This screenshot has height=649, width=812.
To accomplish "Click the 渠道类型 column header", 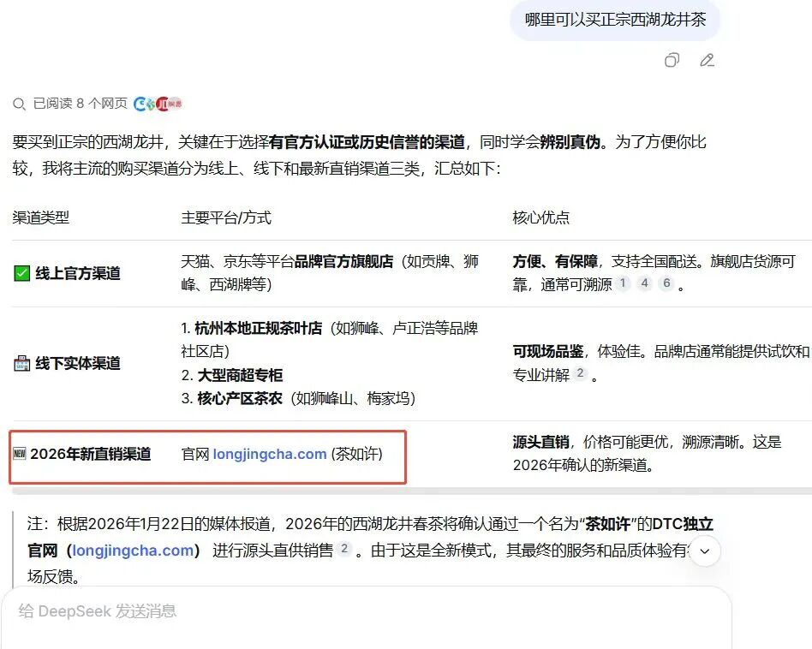I will pos(41,217).
